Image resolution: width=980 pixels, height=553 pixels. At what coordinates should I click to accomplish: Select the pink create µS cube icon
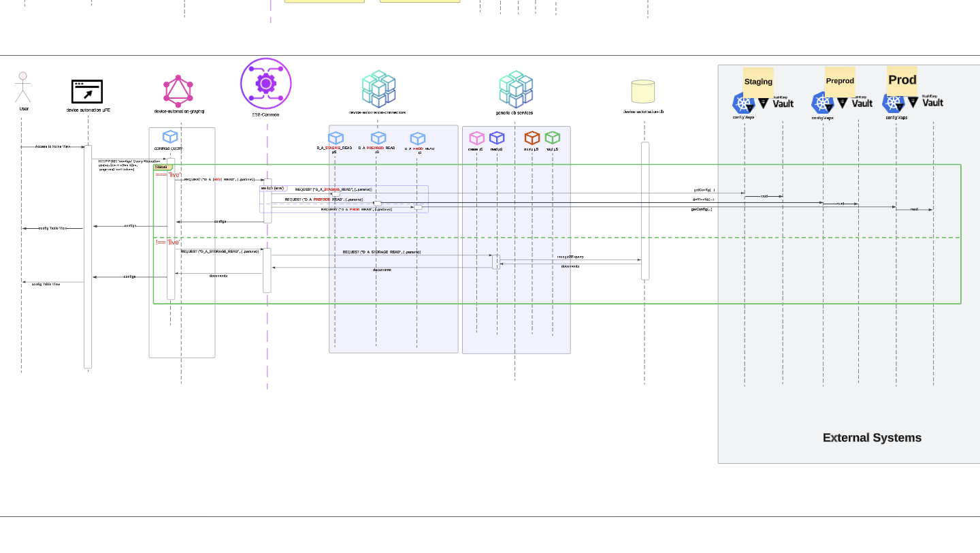pos(477,138)
